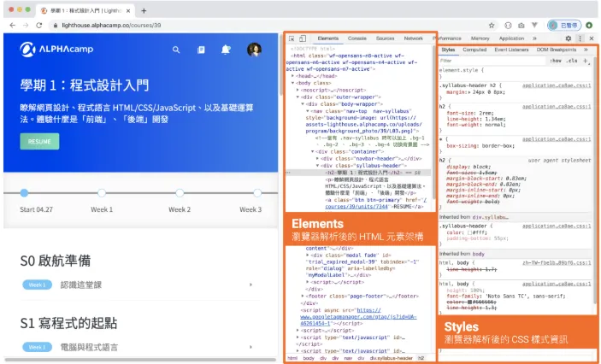Screen dimensions: 601x364
Task: Open the Network tab
Action: [413, 38]
